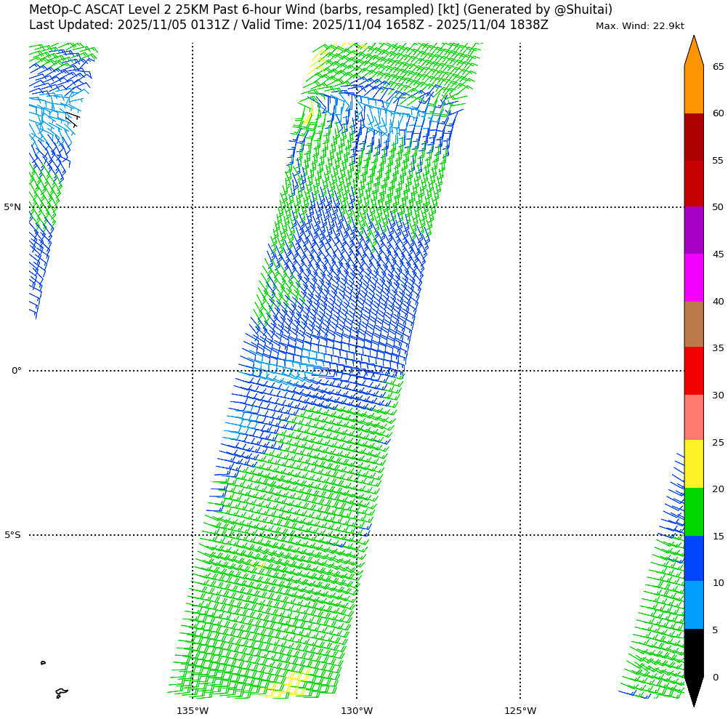Click the Max. Wind 22.9kt text
The image size is (728, 719).
(x=639, y=26)
